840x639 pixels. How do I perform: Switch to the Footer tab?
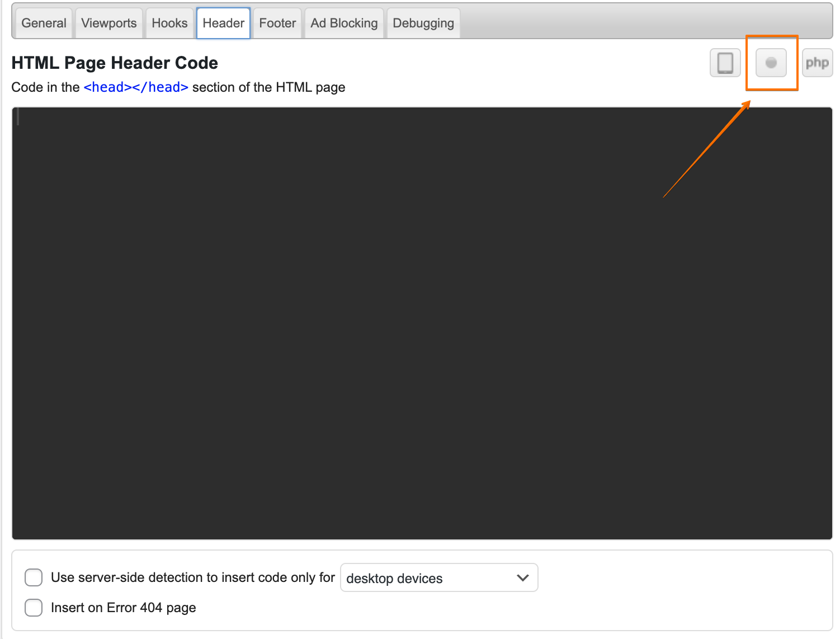(277, 23)
